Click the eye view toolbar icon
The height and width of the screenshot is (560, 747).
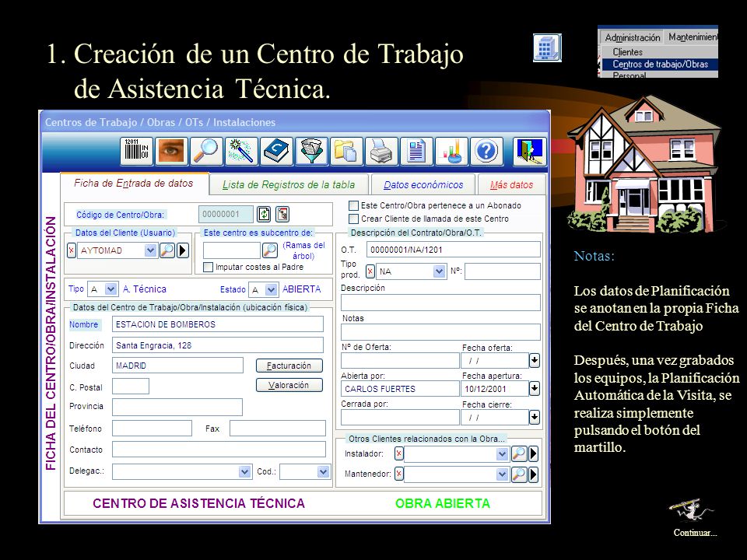[x=171, y=152]
